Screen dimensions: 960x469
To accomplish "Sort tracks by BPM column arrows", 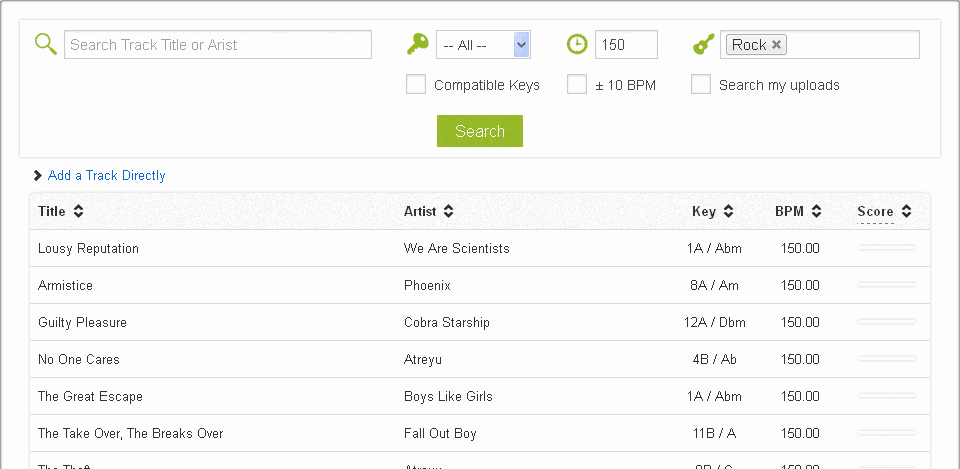I will pyautogui.click(x=817, y=211).
